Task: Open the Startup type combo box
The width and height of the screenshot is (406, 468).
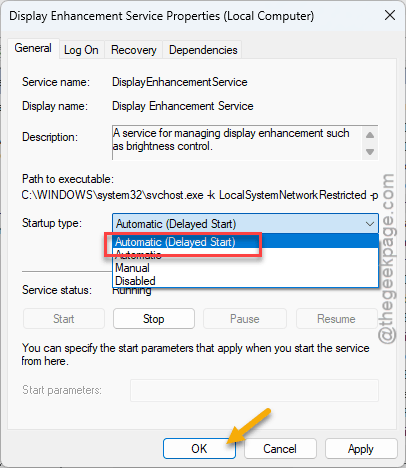Action: (245, 224)
